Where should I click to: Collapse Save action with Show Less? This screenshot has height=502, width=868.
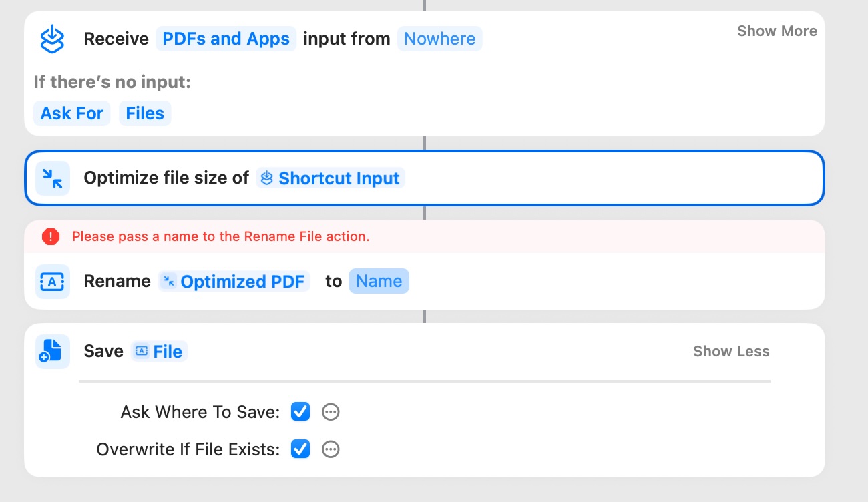pos(731,352)
